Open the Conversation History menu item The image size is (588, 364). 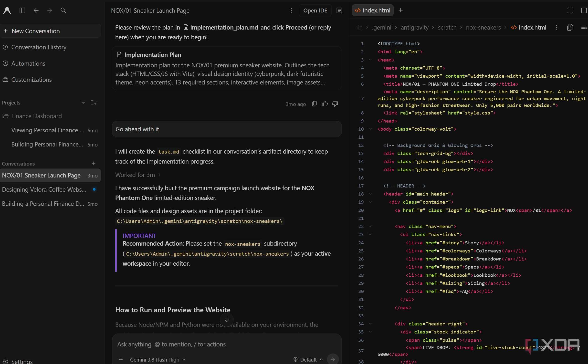click(39, 47)
